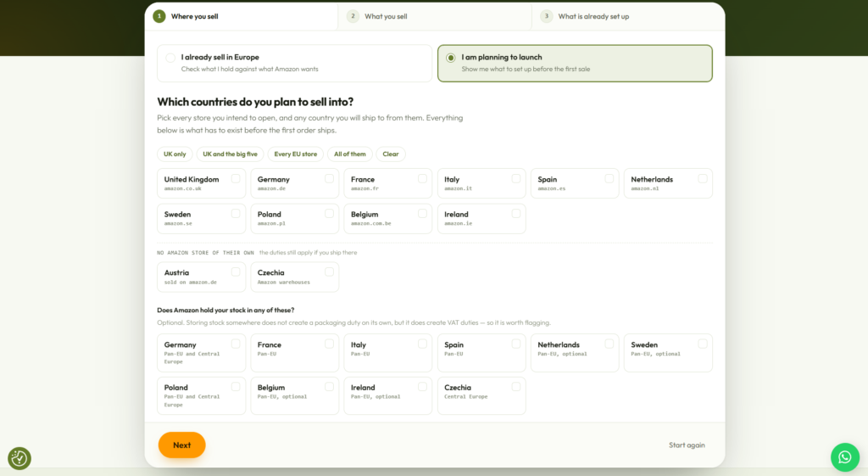Tick Spain Pan-EU stock location

[481, 352]
